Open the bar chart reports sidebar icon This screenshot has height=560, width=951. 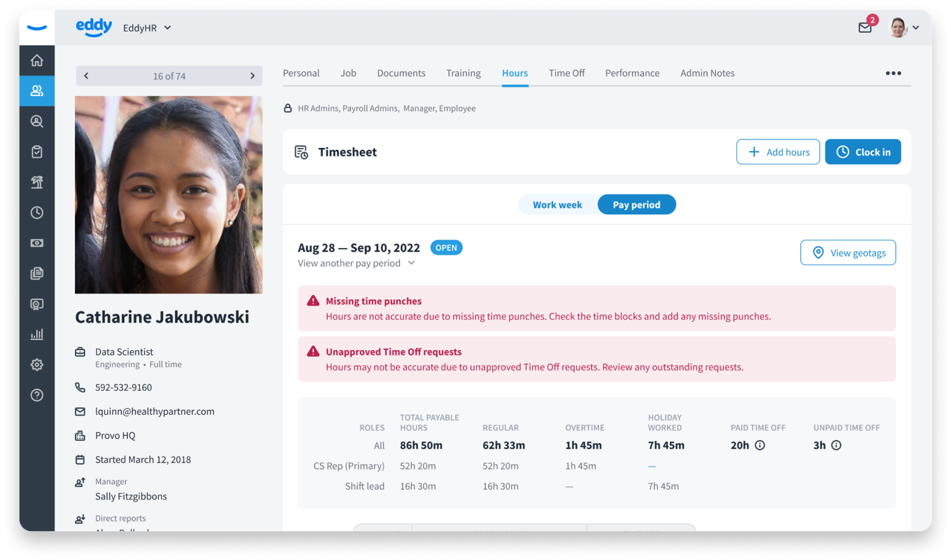[37, 334]
